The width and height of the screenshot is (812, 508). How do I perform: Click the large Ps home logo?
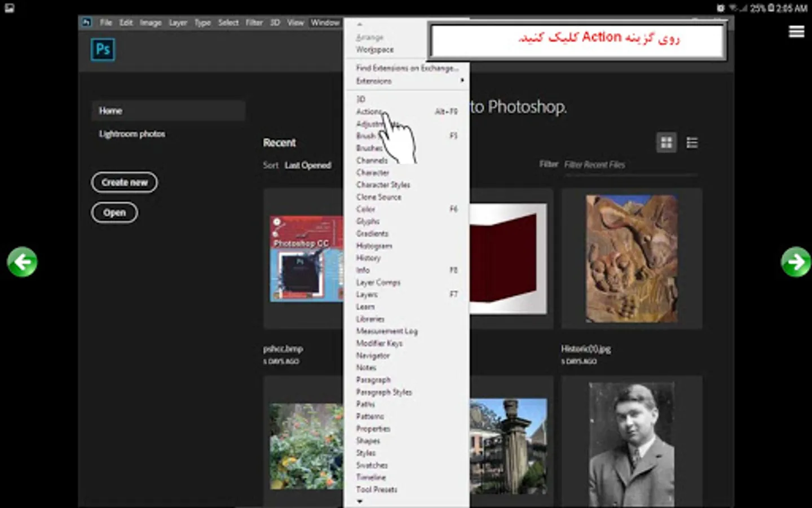pos(103,50)
